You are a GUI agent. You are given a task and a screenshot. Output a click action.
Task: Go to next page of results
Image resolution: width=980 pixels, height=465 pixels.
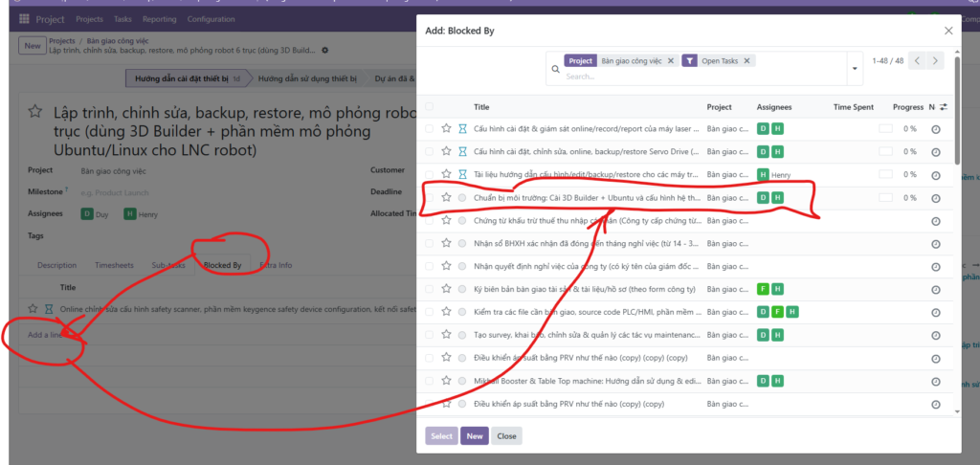936,61
